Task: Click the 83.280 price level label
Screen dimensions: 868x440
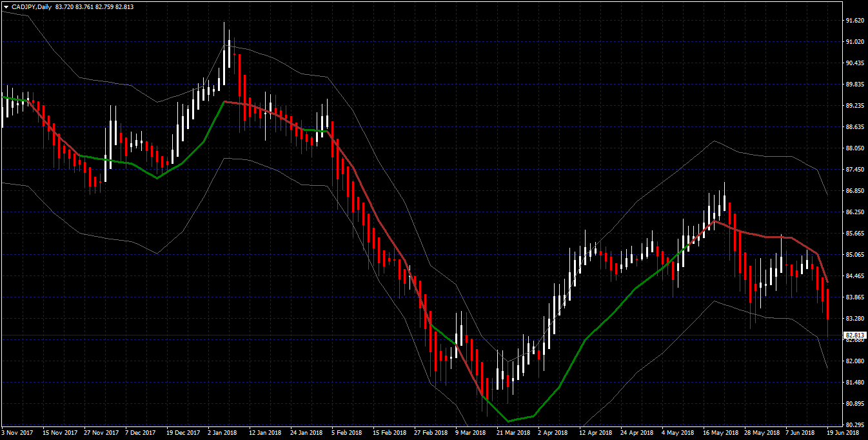Action: 854,319
